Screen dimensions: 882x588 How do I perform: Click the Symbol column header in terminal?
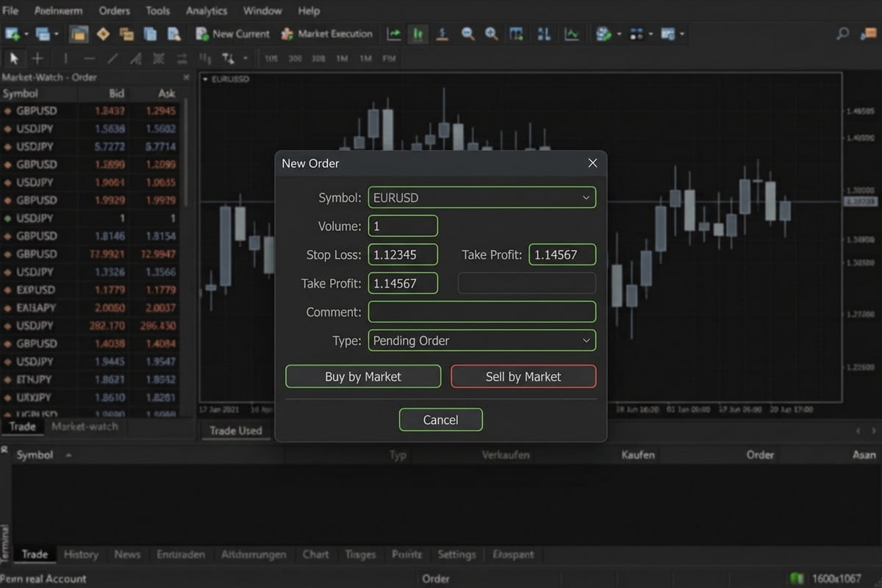[x=35, y=455]
